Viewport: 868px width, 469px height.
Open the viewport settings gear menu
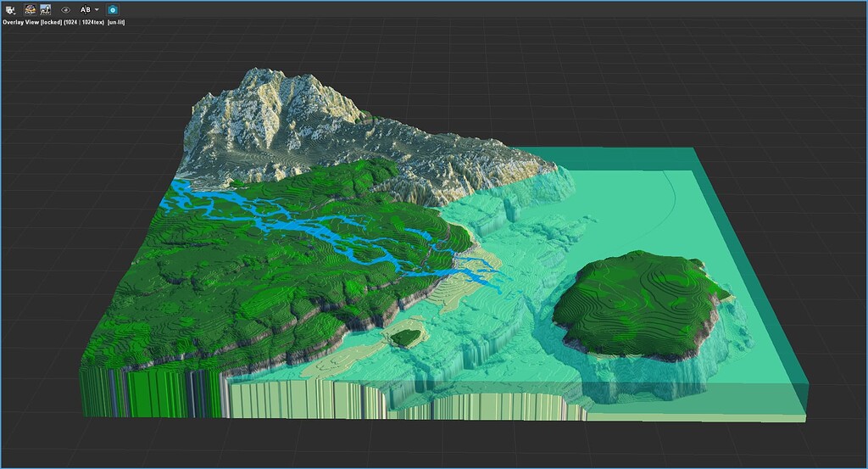coord(10,9)
